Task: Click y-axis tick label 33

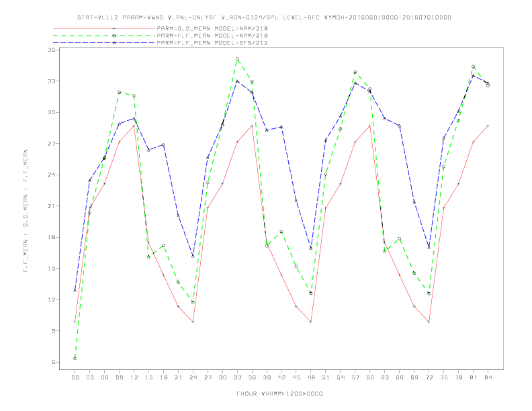Action: point(52,81)
